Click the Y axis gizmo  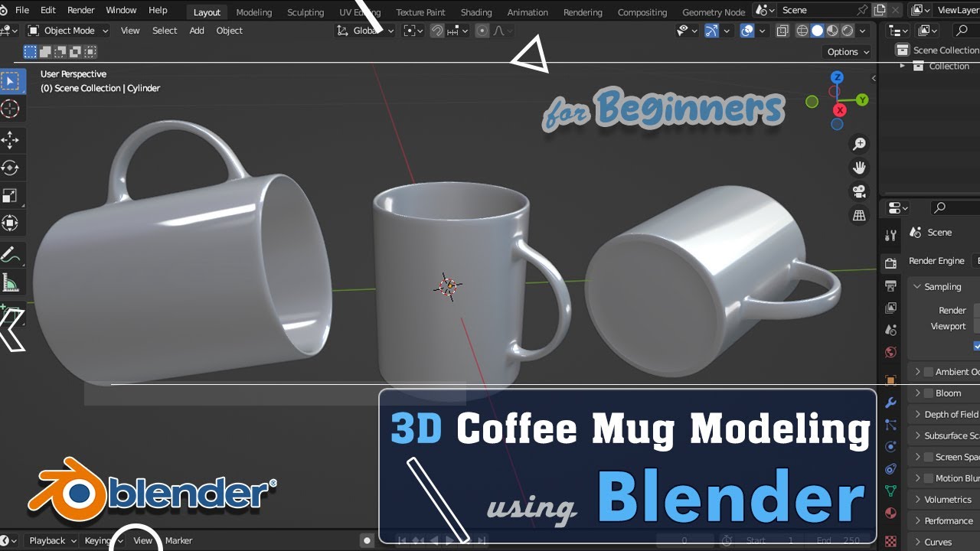862,99
